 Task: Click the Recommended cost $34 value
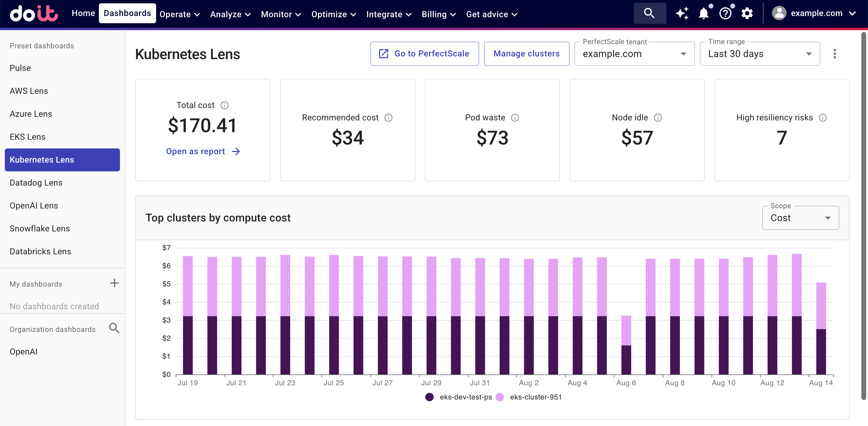[348, 138]
